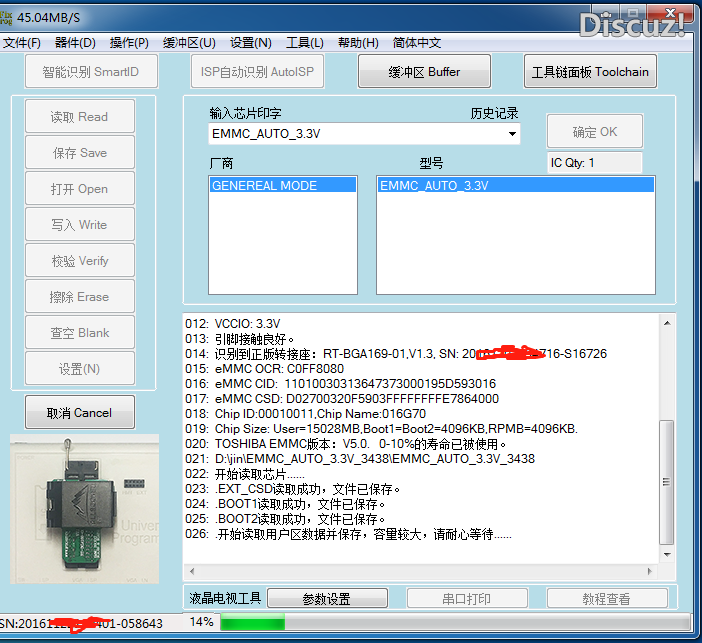The height and width of the screenshot is (643, 702).
Task: Select GENEREAL MODE in manufacturer list
Action: [x=264, y=186]
